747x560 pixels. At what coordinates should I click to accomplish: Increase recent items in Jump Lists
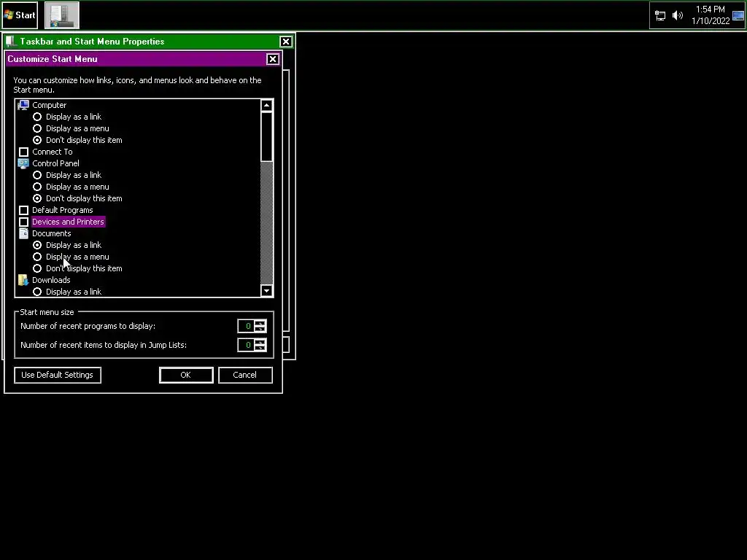point(260,342)
